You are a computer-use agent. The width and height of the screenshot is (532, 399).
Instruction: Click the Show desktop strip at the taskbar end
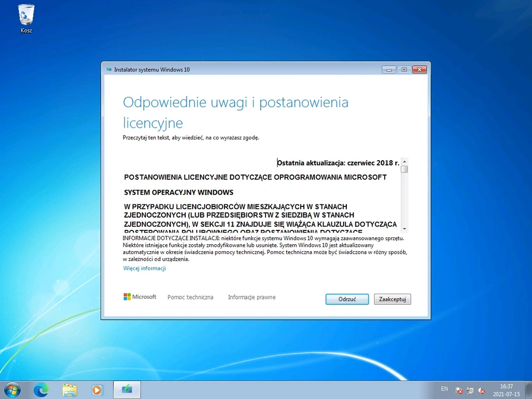coord(529,390)
